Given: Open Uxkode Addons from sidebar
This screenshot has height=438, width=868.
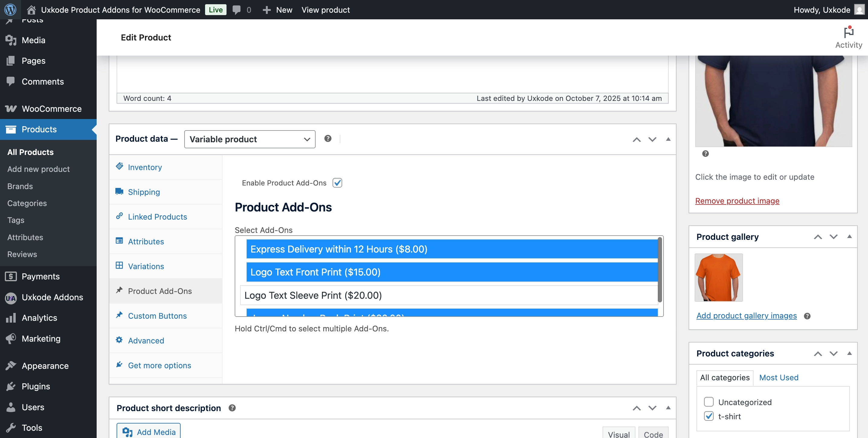Looking at the screenshot, I should click(52, 297).
